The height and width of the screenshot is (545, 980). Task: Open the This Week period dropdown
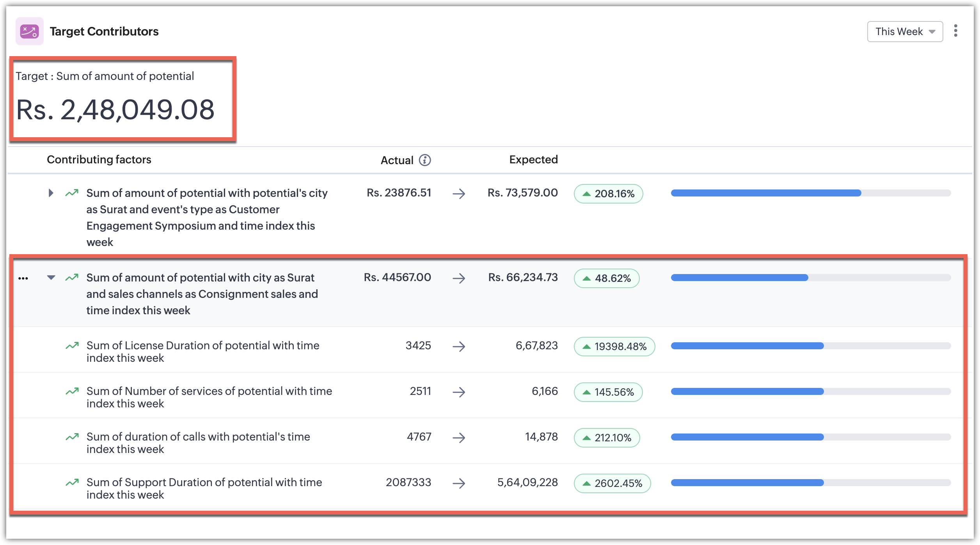coord(905,32)
